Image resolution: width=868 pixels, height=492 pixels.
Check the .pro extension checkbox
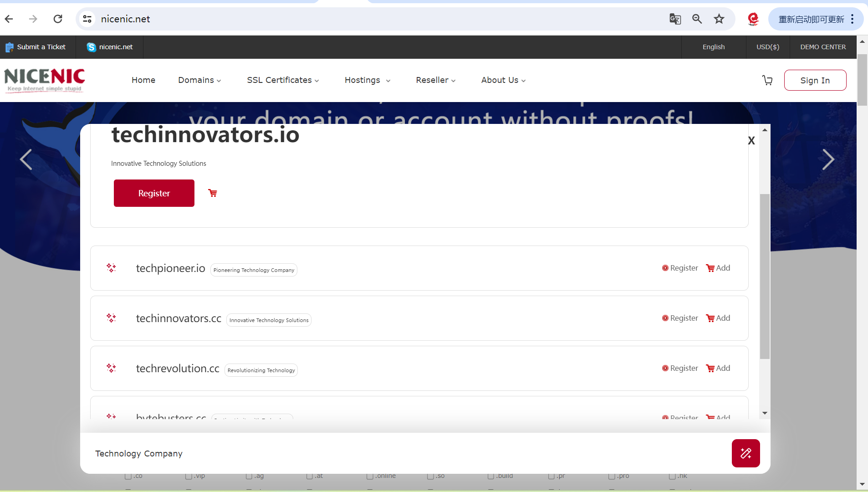612,476
